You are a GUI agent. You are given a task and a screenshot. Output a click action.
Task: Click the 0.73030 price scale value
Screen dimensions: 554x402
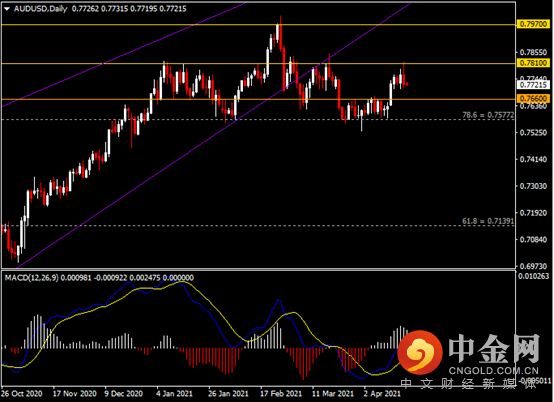(x=533, y=186)
